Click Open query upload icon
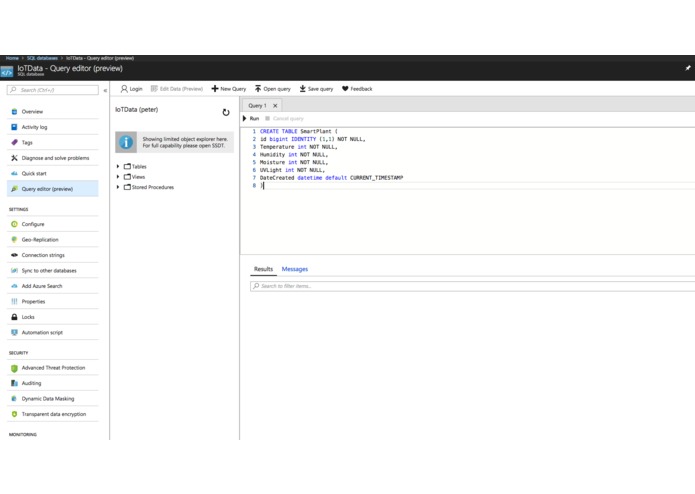Image resolution: width=695 pixels, height=494 pixels. (x=258, y=89)
